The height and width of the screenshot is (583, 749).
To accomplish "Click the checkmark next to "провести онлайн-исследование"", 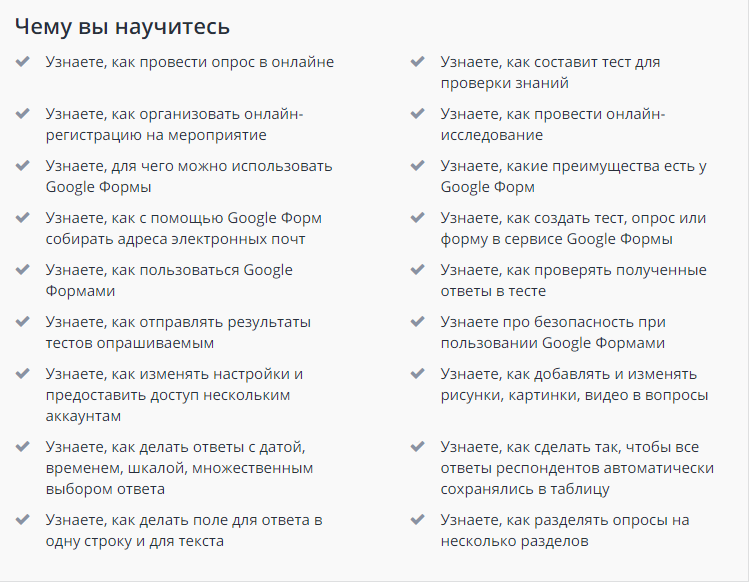I will pos(417,114).
